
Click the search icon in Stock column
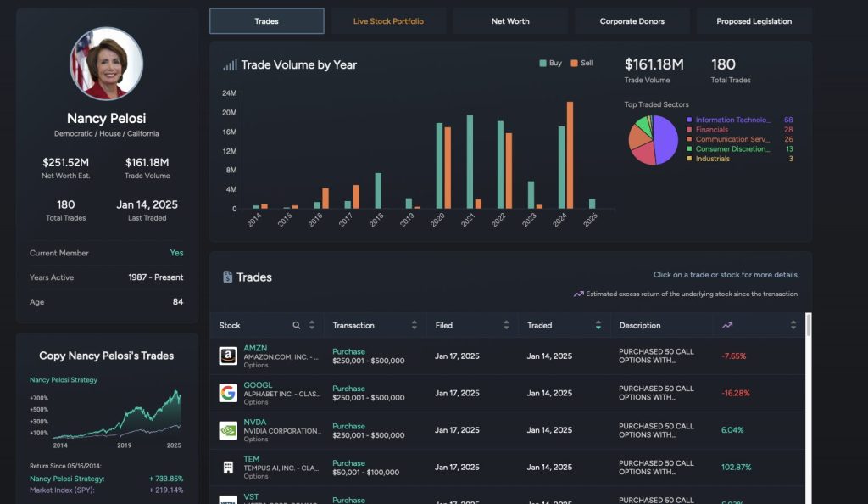click(296, 325)
